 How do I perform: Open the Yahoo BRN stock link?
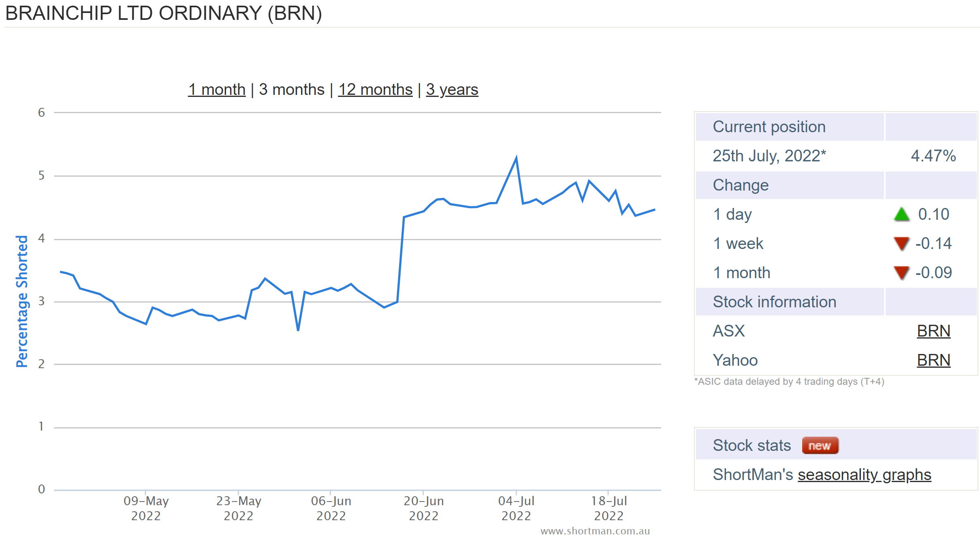(933, 360)
